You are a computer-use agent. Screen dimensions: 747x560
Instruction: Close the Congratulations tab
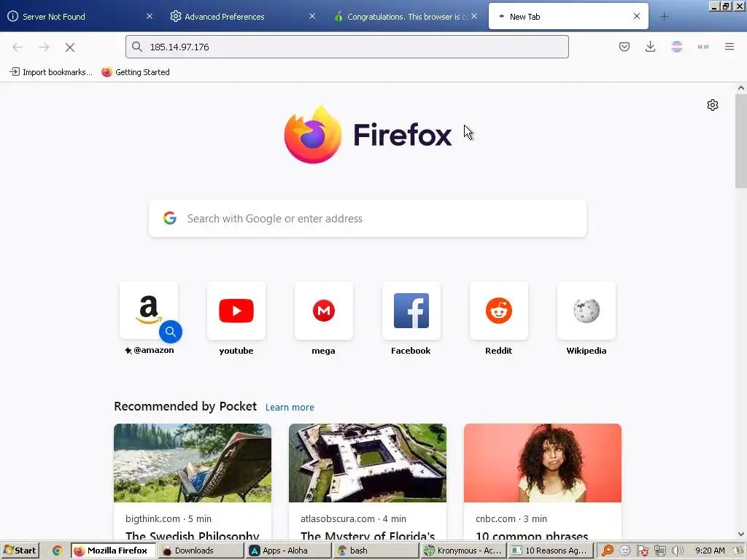474,16
